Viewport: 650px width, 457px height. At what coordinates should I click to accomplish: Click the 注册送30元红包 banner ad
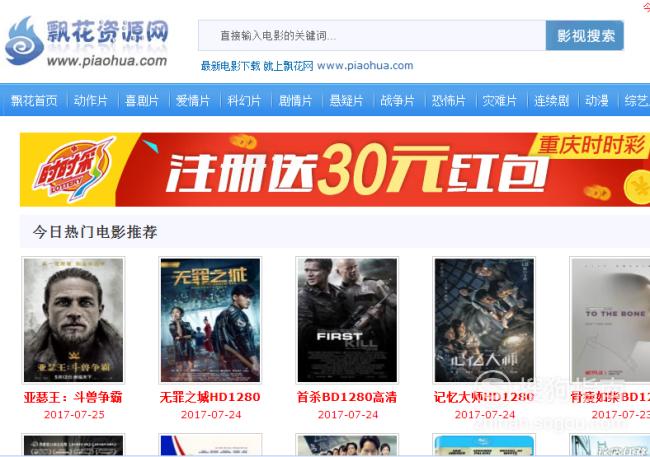(x=335, y=169)
